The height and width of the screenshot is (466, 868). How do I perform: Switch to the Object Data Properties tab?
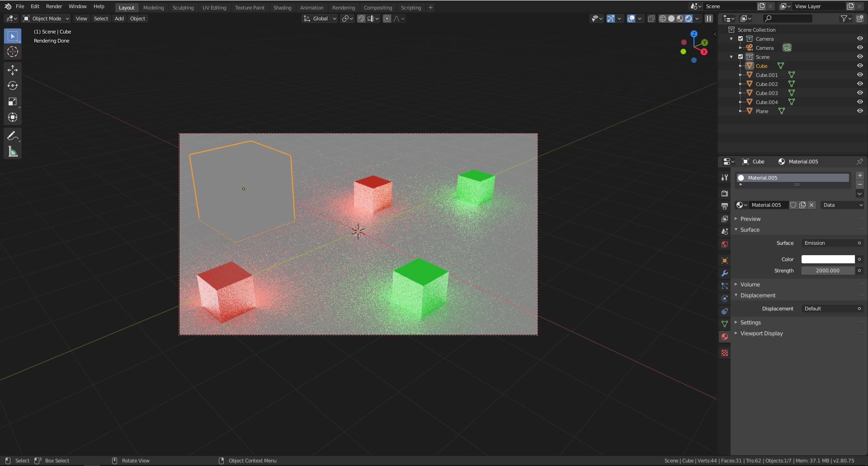[x=725, y=323]
